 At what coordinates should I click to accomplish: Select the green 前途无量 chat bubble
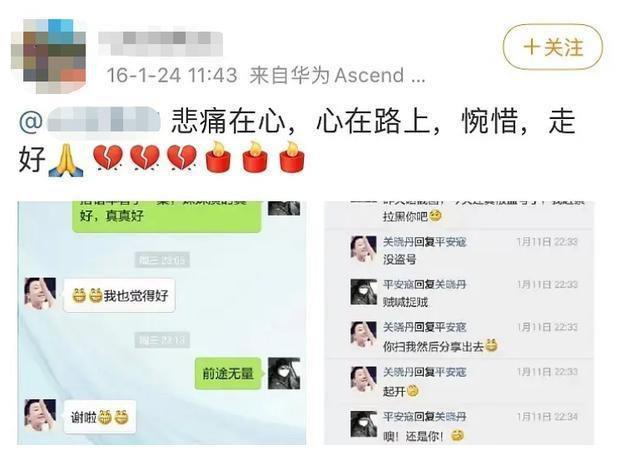click(228, 373)
